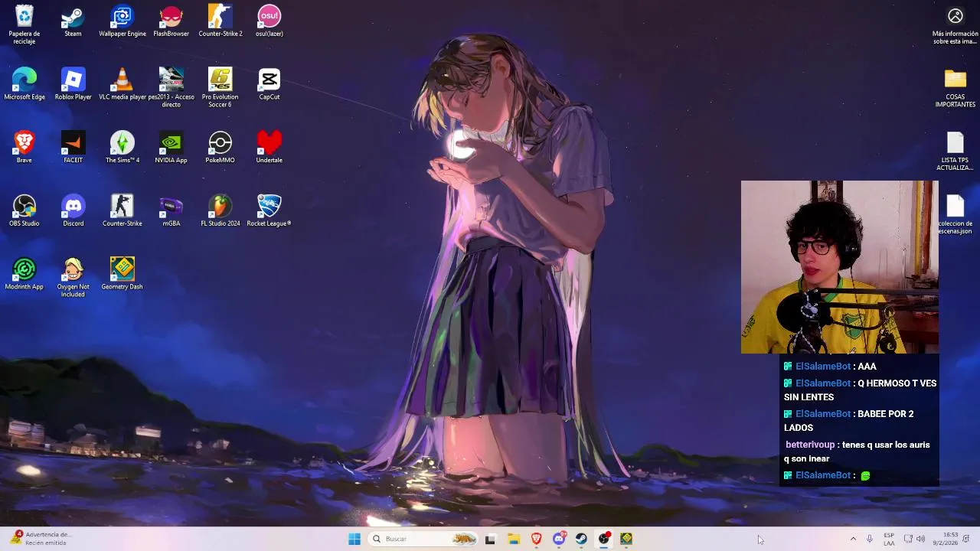Viewport: 980px width, 551px height.
Task: Open File Explorer from the taskbar
Action: click(513, 539)
